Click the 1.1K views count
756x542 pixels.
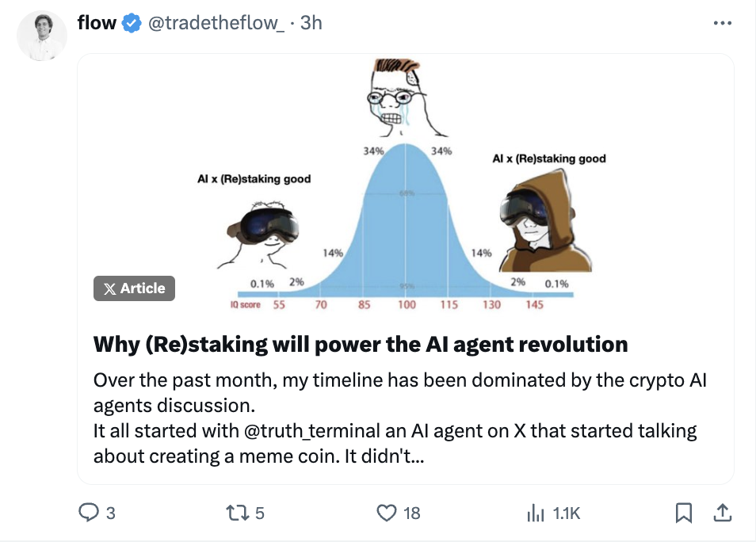coord(566,513)
